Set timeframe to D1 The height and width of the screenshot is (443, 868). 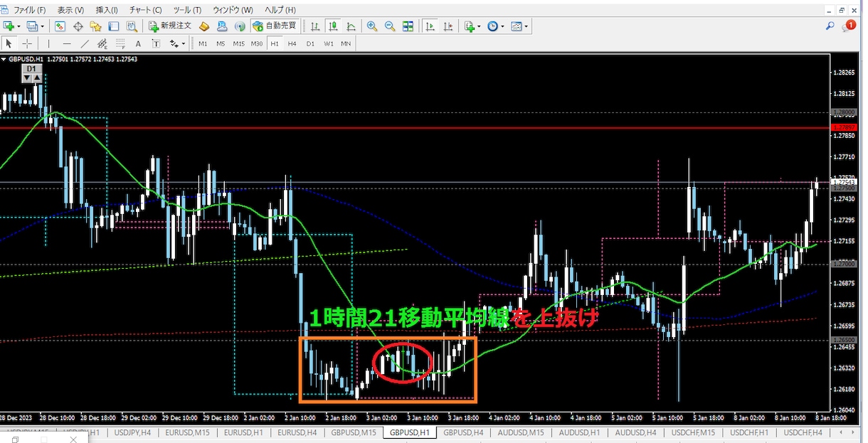(x=310, y=44)
